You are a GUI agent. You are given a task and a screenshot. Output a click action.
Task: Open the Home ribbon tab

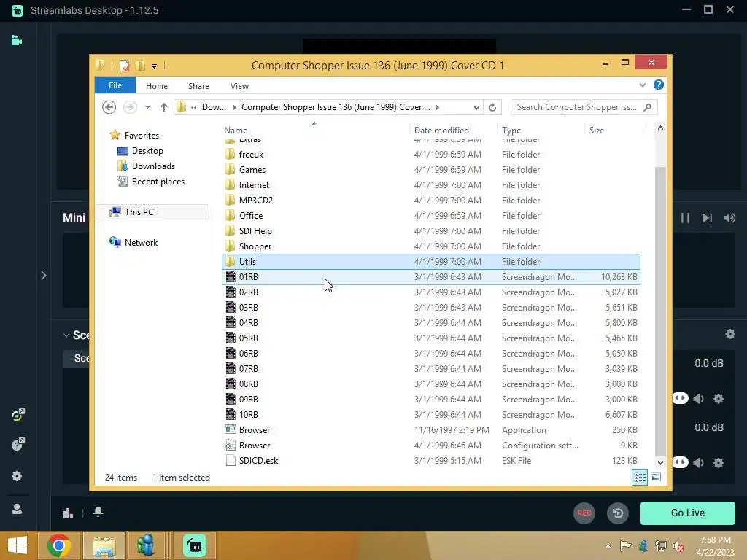[x=157, y=86]
